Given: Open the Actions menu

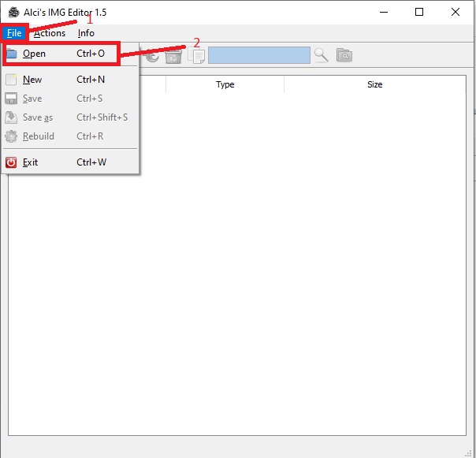Looking at the screenshot, I should (x=50, y=33).
